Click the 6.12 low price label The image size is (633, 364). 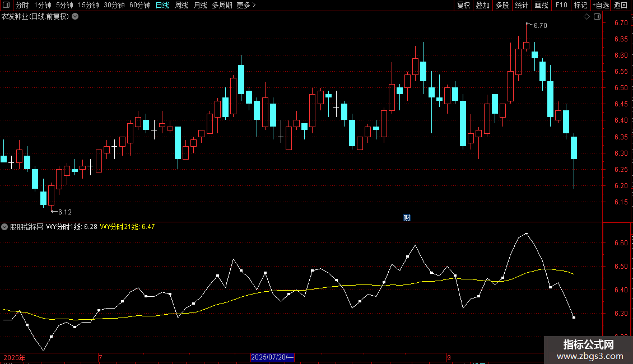(64, 212)
